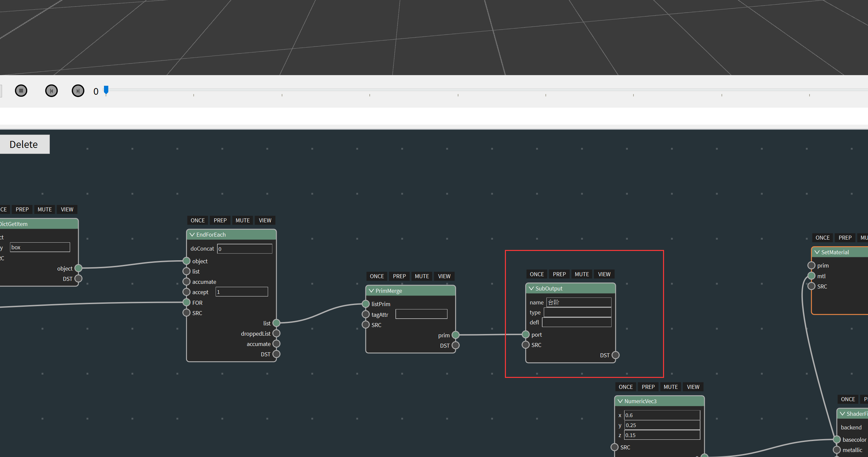Viewport: 868px width, 457px height.
Task: Click the list output socket of EndForEach
Action: point(276,323)
